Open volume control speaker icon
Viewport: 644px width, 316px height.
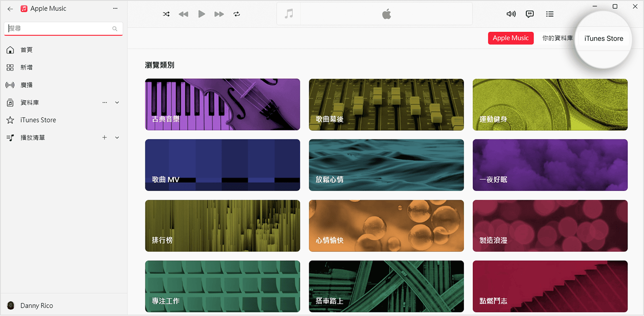[511, 14]
